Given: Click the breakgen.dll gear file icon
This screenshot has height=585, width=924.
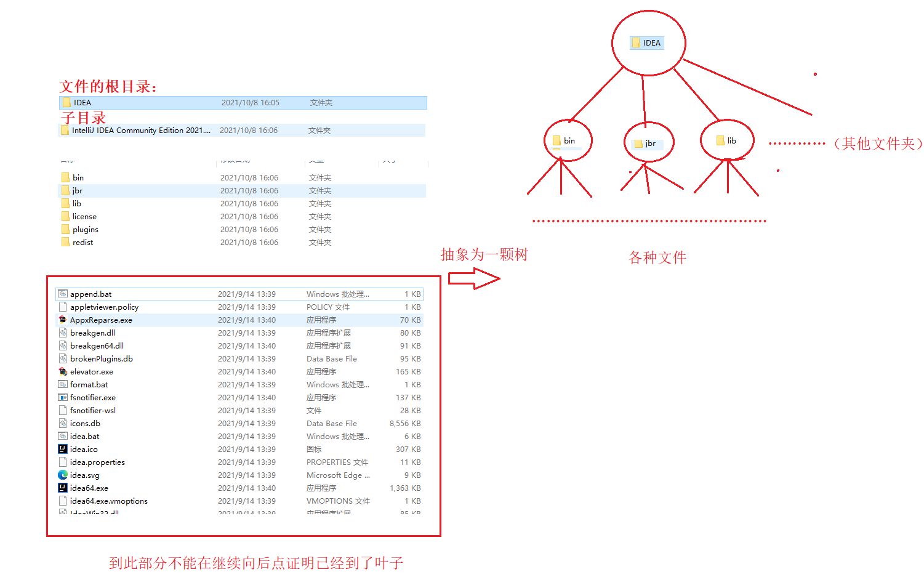Looking at the screenshot, I should (x=63, y=333).
